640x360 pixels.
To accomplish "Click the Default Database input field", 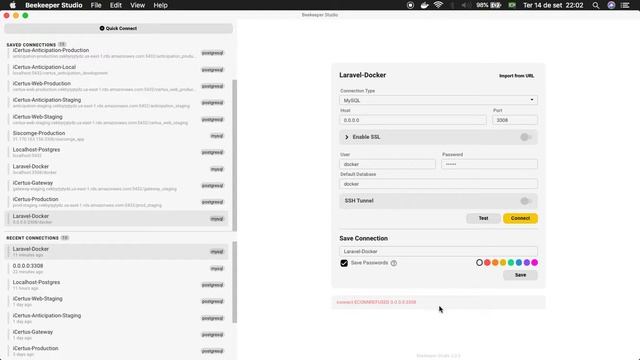I will point(438,184).
